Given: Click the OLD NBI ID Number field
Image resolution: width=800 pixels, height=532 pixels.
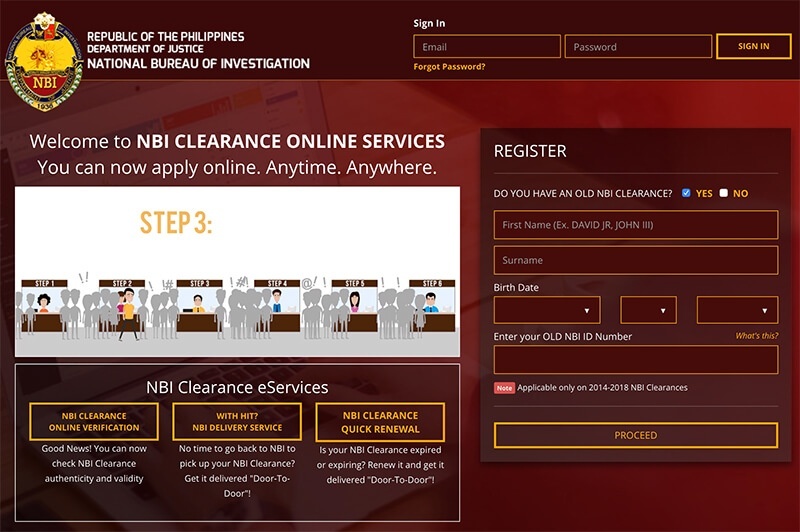Looking at the screenshot, I should pos(636,360).
